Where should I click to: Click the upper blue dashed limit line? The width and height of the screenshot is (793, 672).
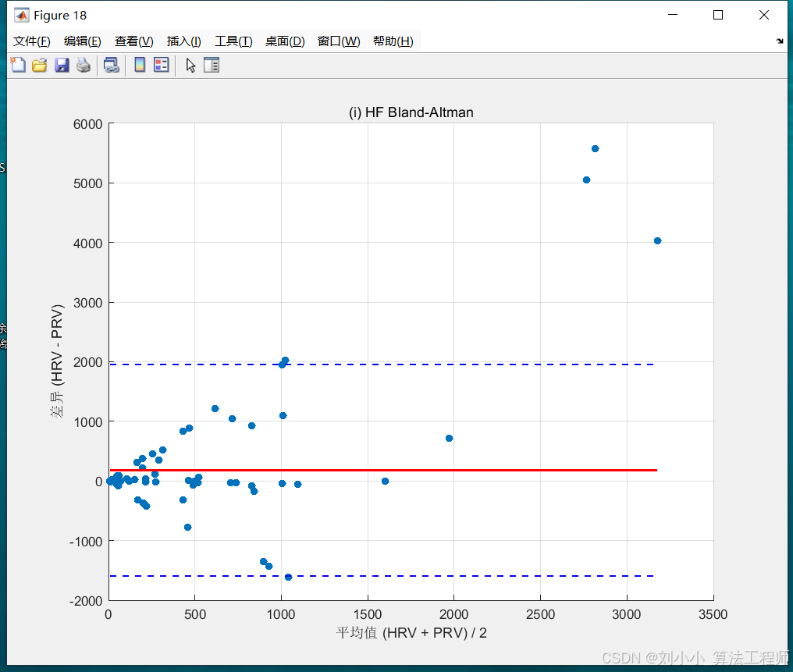click(382, 364)
